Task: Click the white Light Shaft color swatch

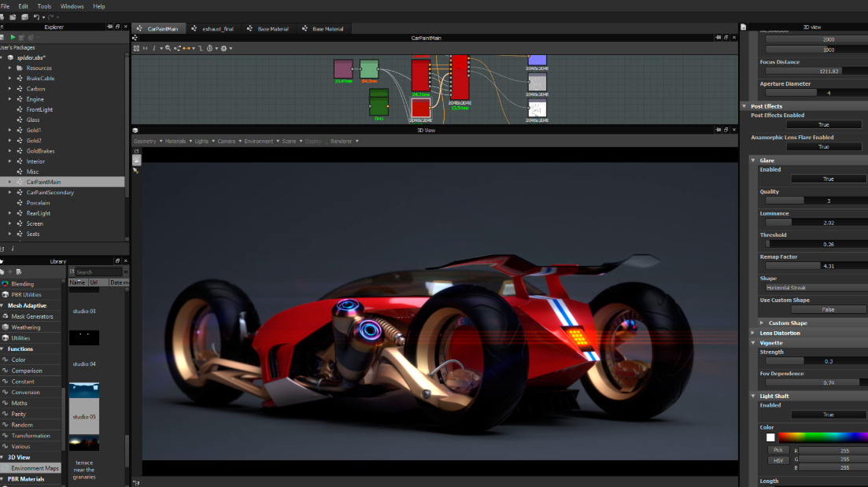Action: click(x=770, y=437)
